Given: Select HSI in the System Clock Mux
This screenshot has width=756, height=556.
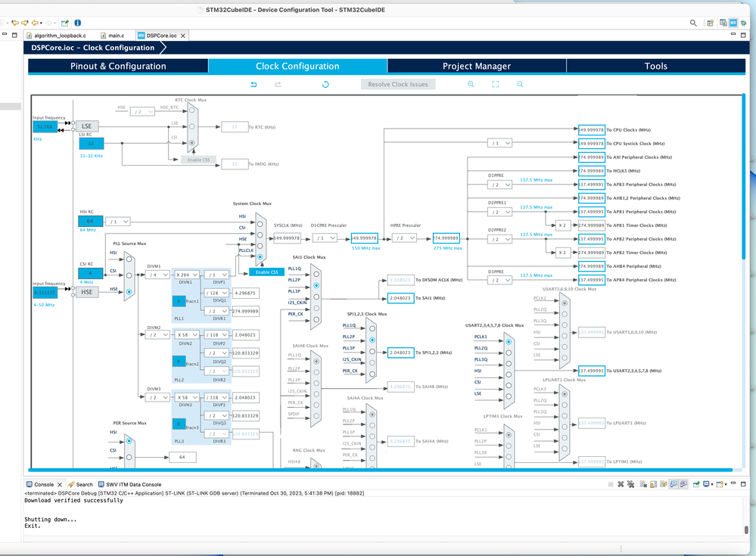Looking at the screenshot, I should pos(260,224).
